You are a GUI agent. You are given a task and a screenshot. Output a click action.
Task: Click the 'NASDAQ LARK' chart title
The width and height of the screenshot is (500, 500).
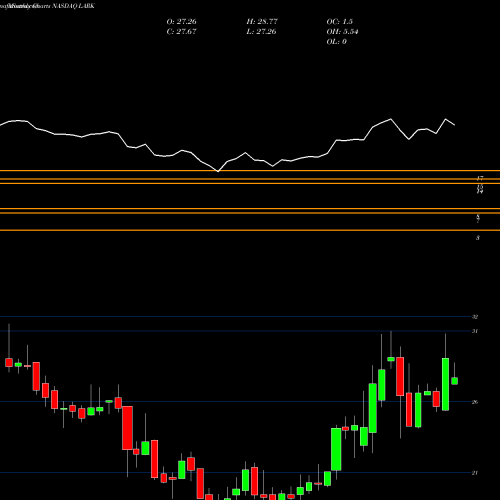tap(72, 6)
